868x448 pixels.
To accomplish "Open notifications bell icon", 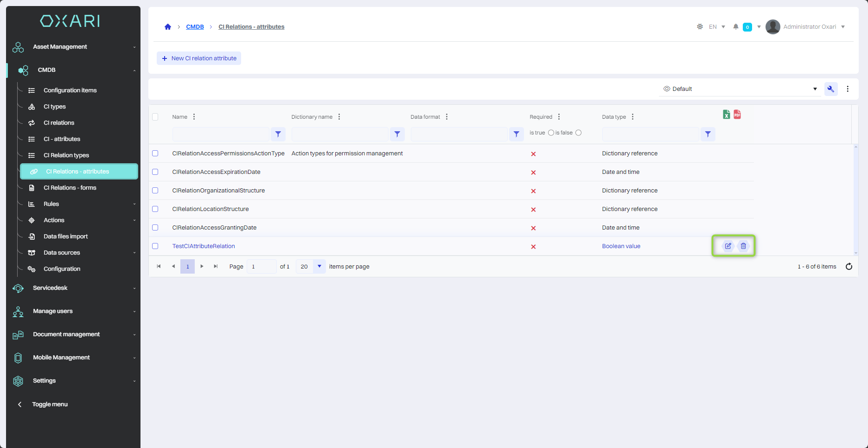I will pos(735,27).
